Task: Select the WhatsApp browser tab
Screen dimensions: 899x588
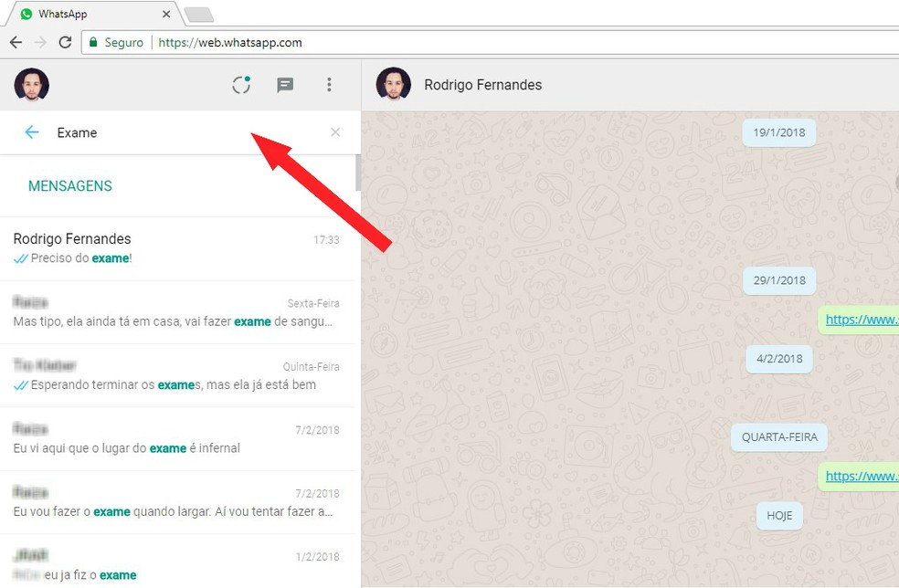Action: (x=95, y=14)
